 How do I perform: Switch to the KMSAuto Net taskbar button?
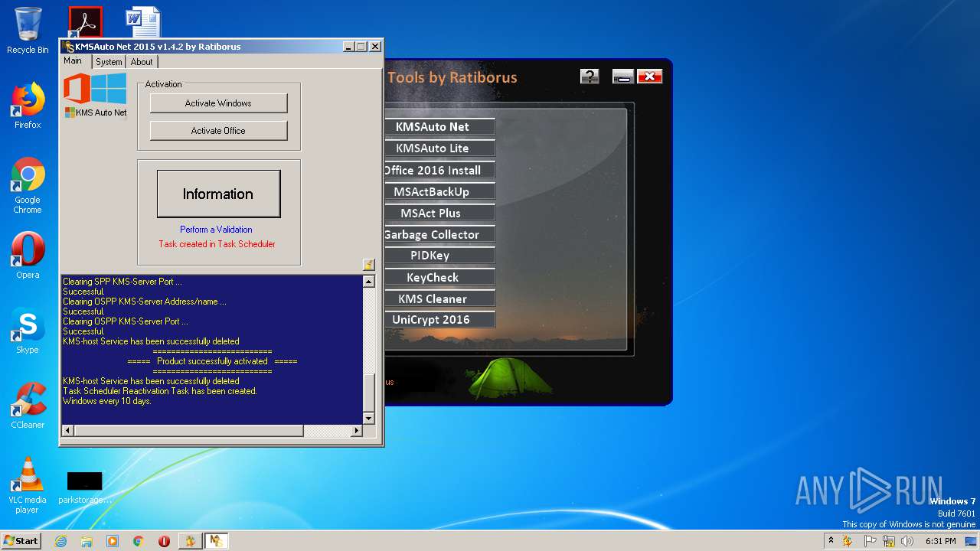216,541
